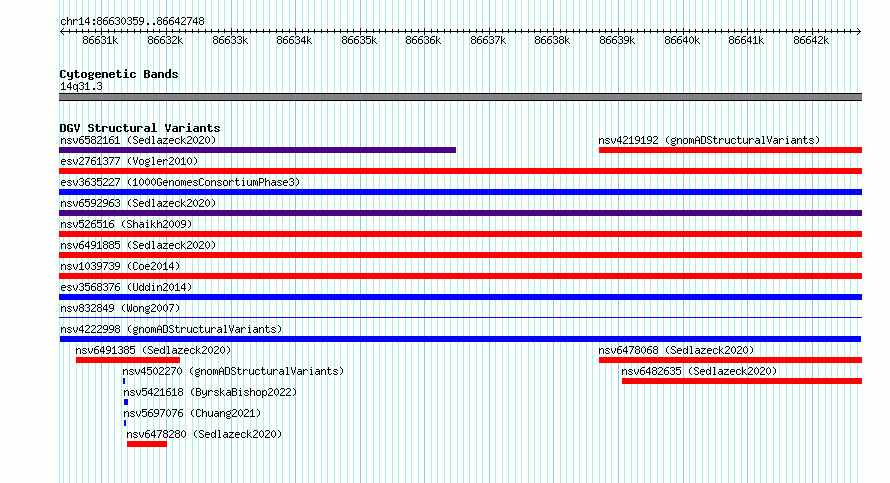Open nsv4222998 (gnomADStructuralVariants) label
The height and width of the screenshot is (483, 890).
[171, 329]
